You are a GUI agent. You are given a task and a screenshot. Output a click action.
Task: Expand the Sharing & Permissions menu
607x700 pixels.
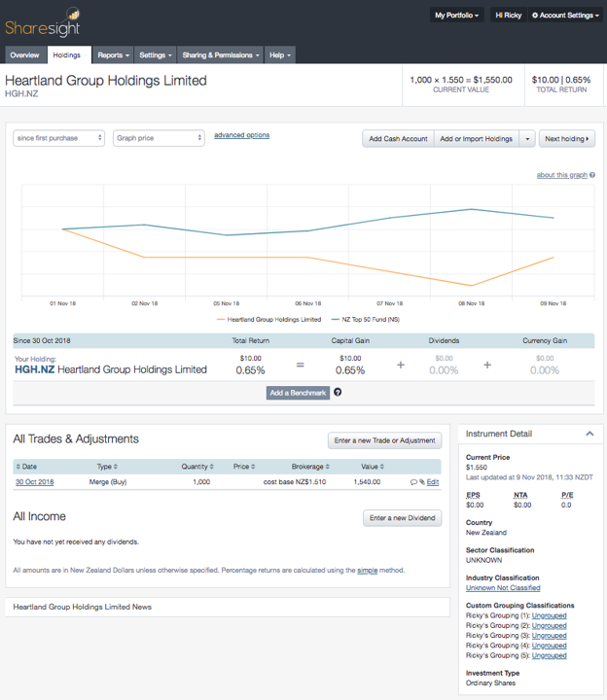[x=220, y=54]
